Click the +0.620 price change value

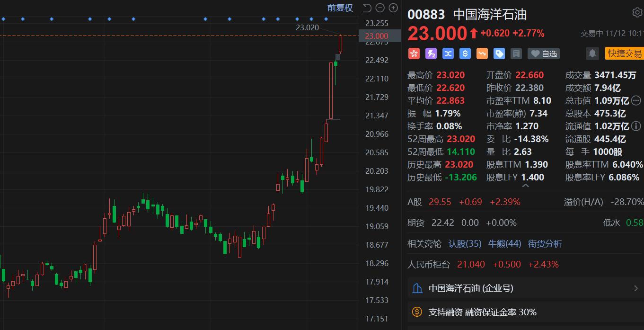pyautogui.click(x=495, y=33)
